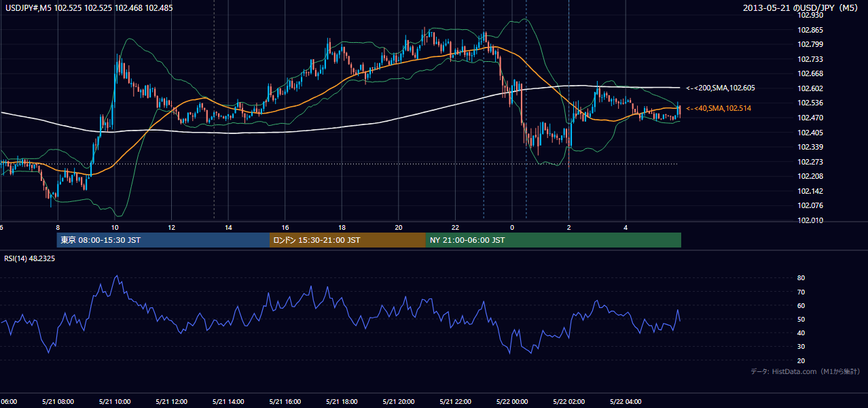Image resolution: width=868 pixels, height=408 pixels.
Task: Click price axis value 102.208
Action: (x=810, y=176)
